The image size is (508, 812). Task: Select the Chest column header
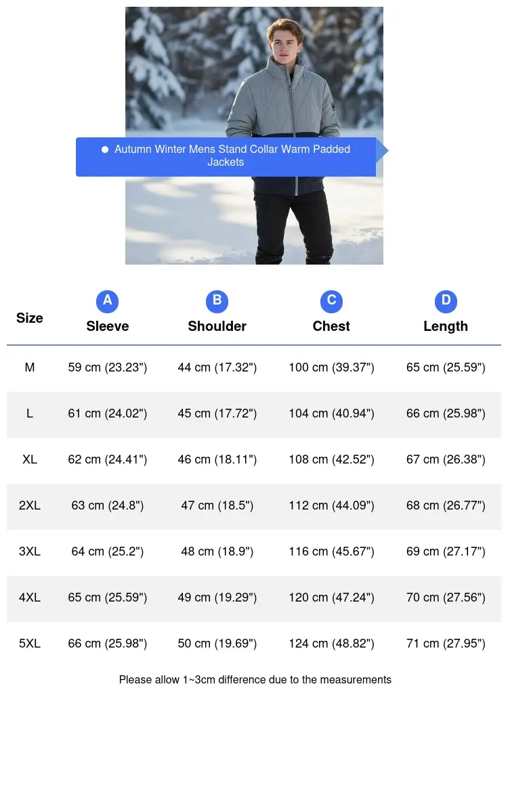click(331, 326)
